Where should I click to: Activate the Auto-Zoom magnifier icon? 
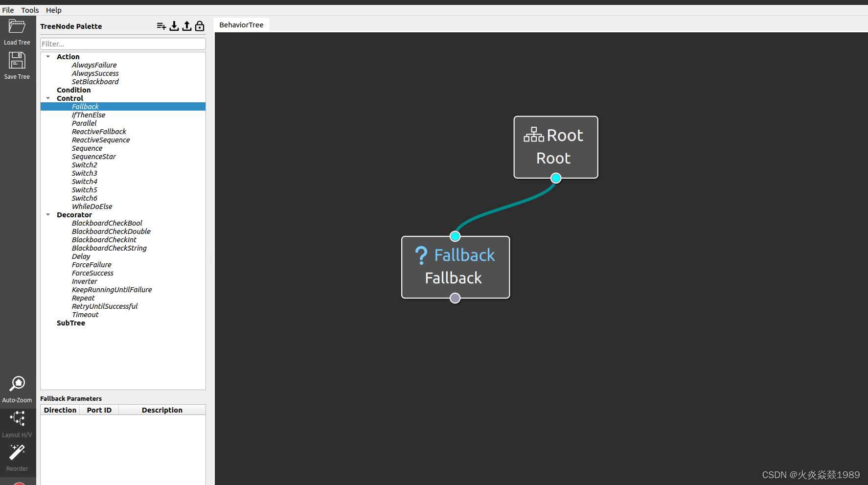[x=17, y=384]
